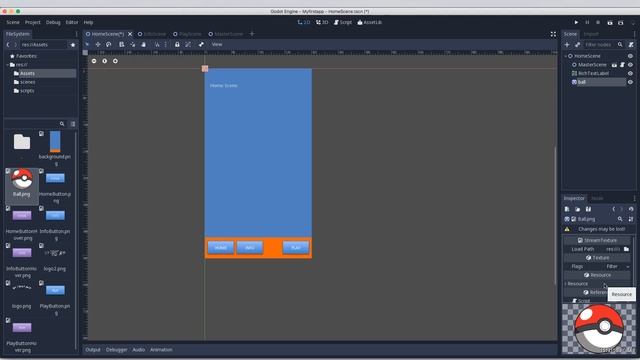Open the Scene menu
The image size is (640, 360).
click(x=13, y=22)
